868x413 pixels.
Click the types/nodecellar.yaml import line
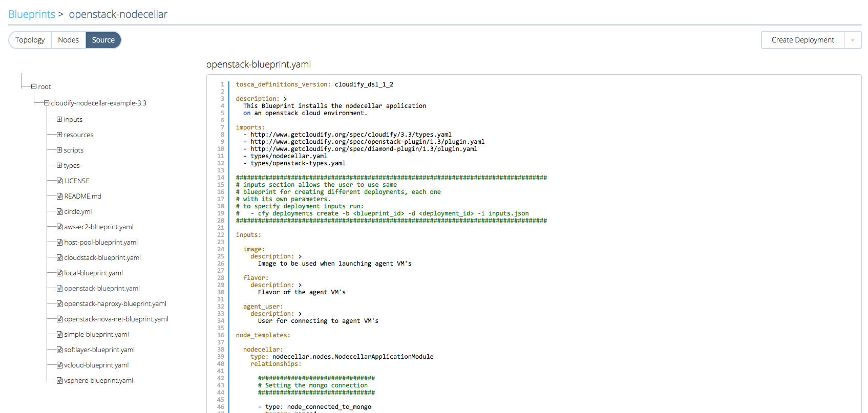(285, 156)
